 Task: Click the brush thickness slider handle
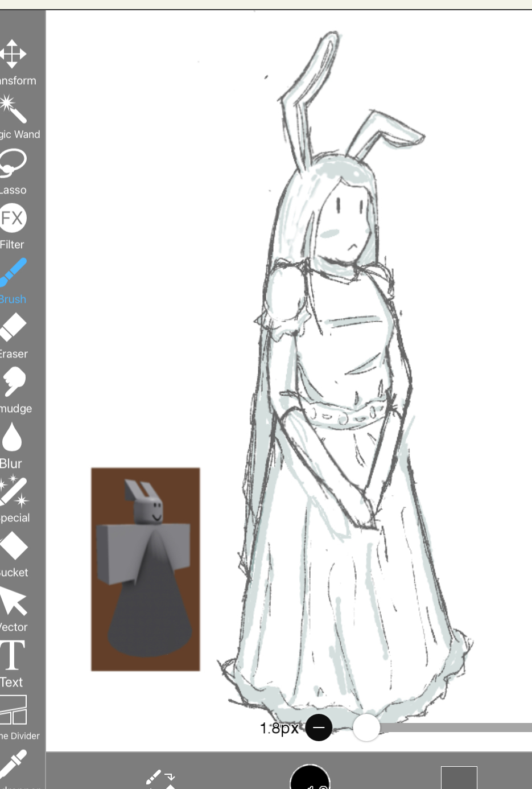tap(366, 728)
